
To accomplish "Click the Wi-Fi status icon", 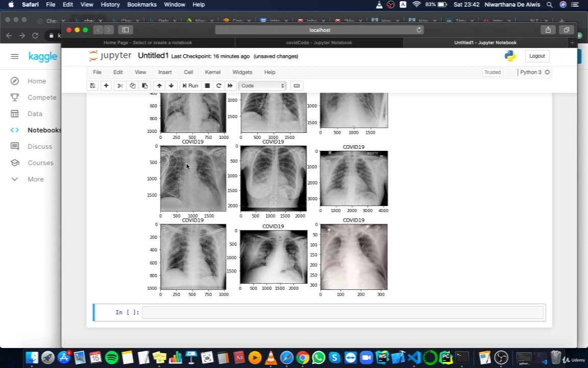I will point(416,5).
